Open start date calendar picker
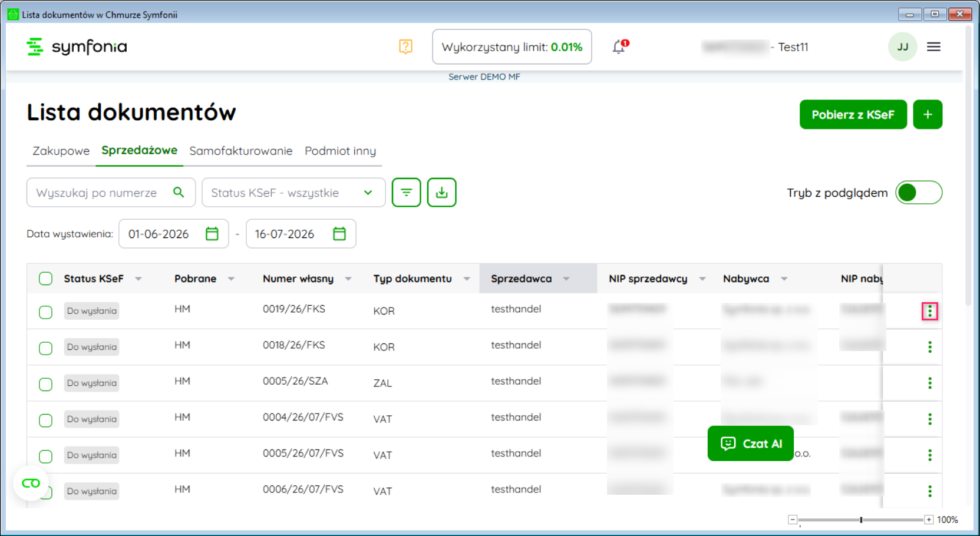 [x=212, y=234]
